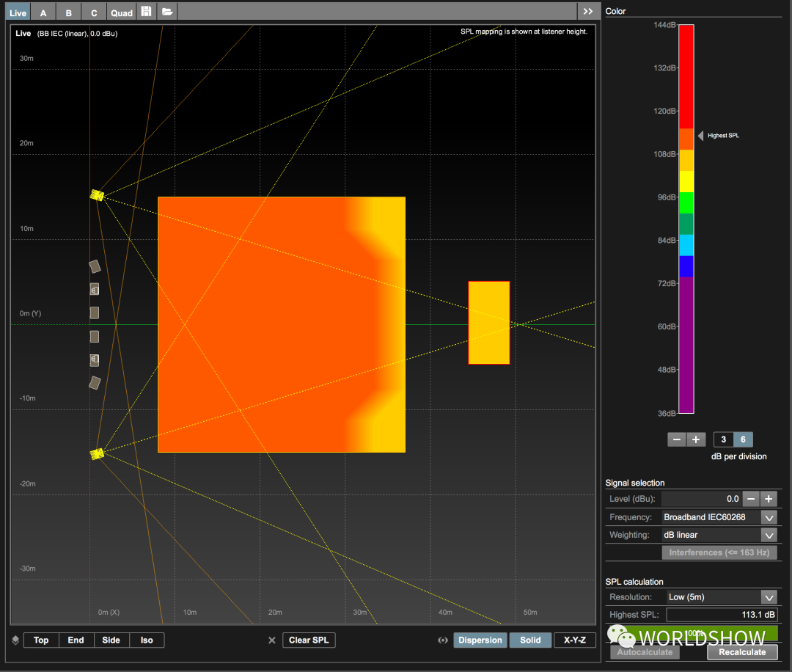Select the lower yellow line array speaker

coord(97,454)
